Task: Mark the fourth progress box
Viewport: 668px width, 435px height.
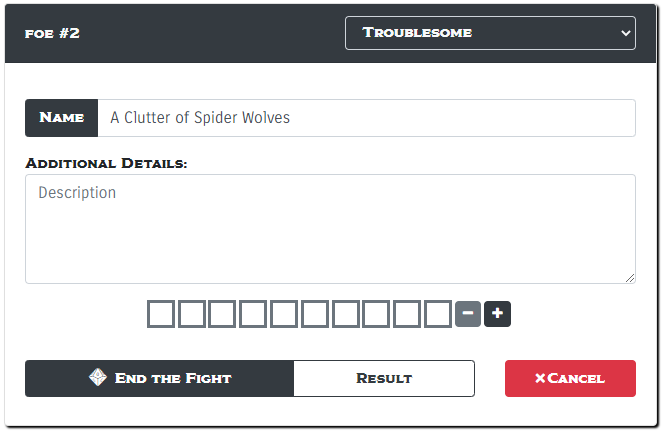Action: click(x=254, y=314)
